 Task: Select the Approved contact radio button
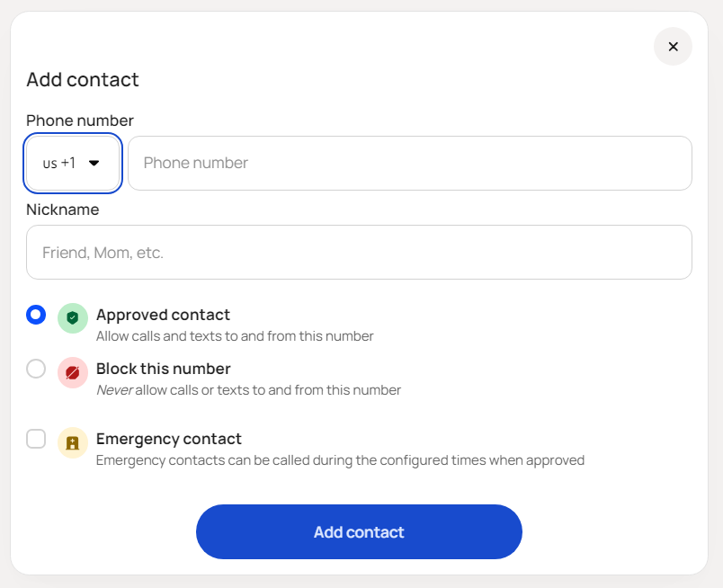pos(36,315)
